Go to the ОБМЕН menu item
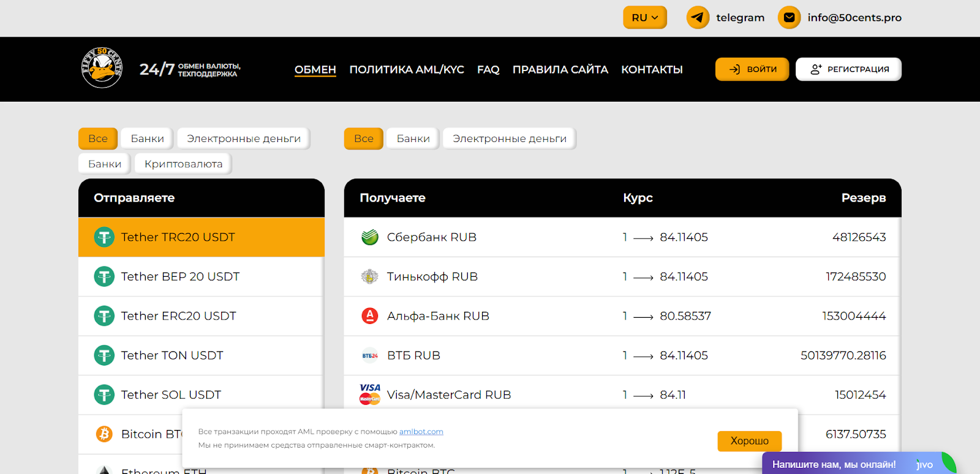Viewport: 980px width, 474px height. pos(315,69)
